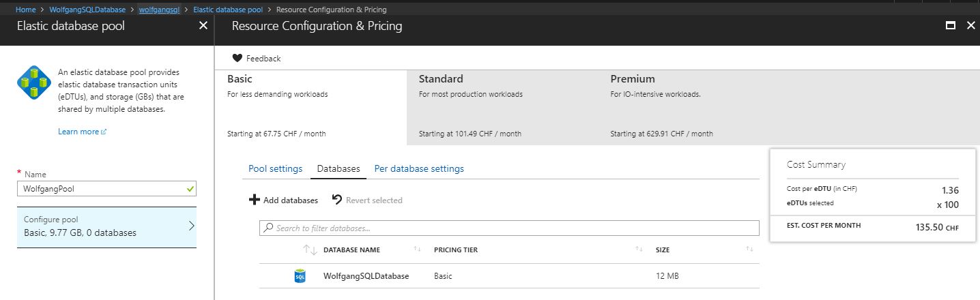The height and width of the screenshot is (300, 980).
Task: Click the elastic database pool cube icon
Action: [34, 84]
